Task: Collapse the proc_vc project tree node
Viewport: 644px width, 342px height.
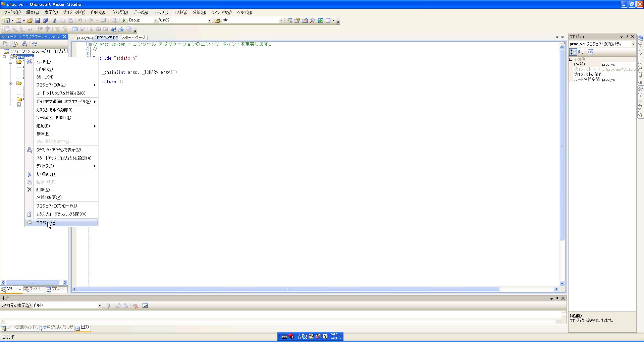Action: pyautogui.click(x=5, y=57)
